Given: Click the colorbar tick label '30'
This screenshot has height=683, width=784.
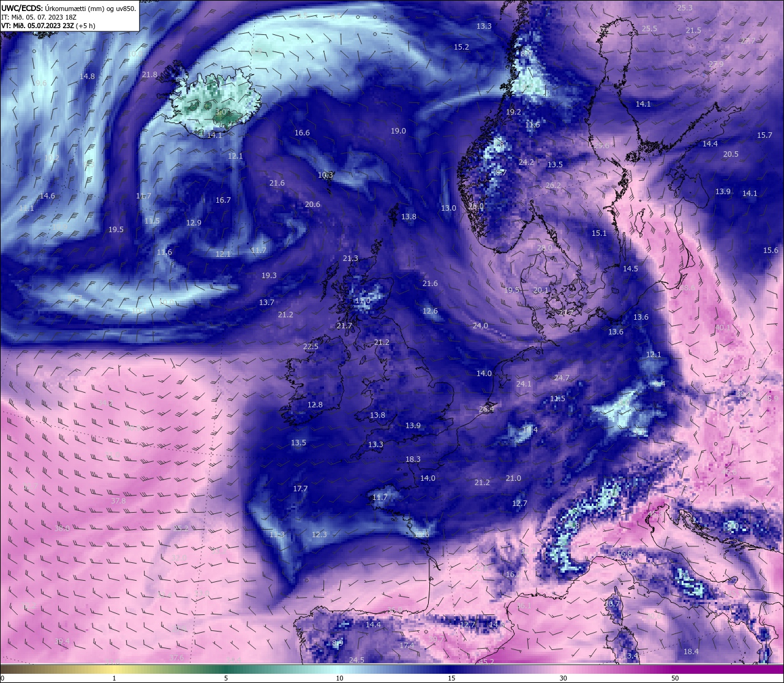Looking at the screenshot, I should point(563,678).
